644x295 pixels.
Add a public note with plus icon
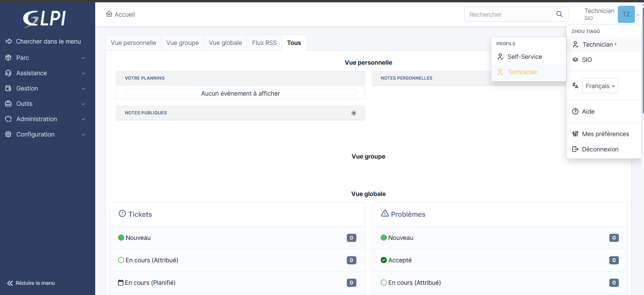[x=354, y=113]
